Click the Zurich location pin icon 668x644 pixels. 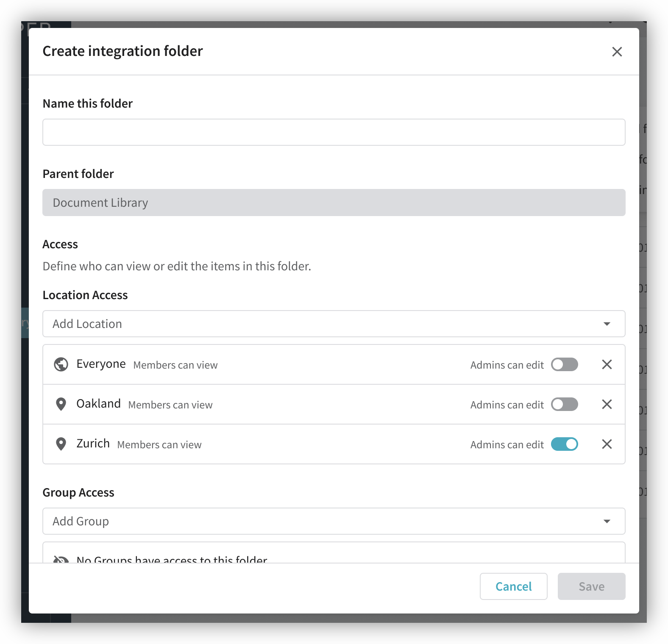click(61, 444)
